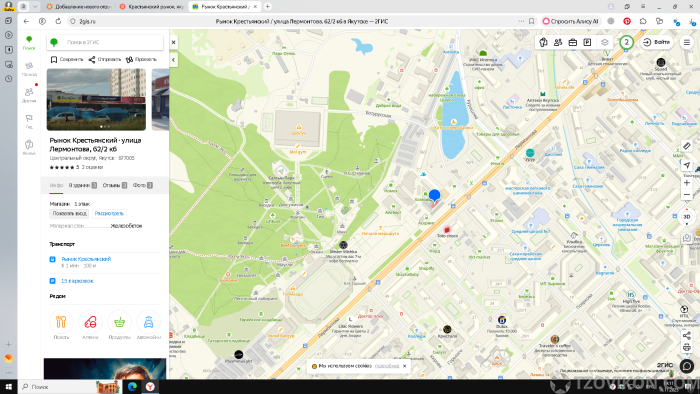Image resolution: width=700 pixels, height=394 pixels.
Task: Switch to the Инфо tab
Action: pos(56,185)
